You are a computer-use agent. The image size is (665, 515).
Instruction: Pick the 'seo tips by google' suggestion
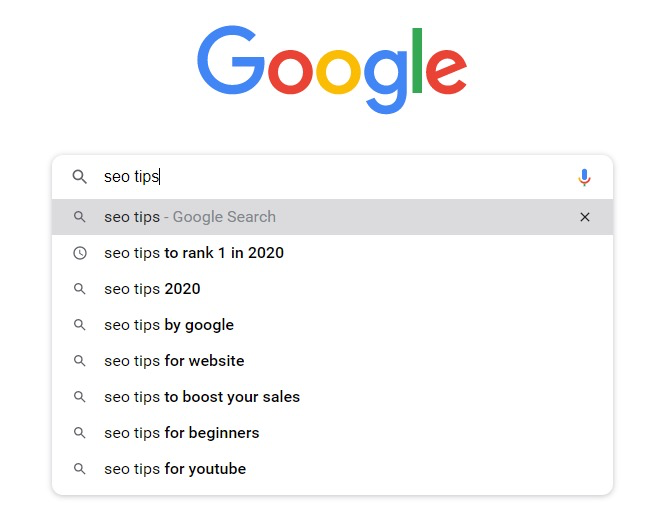(332, 325)
